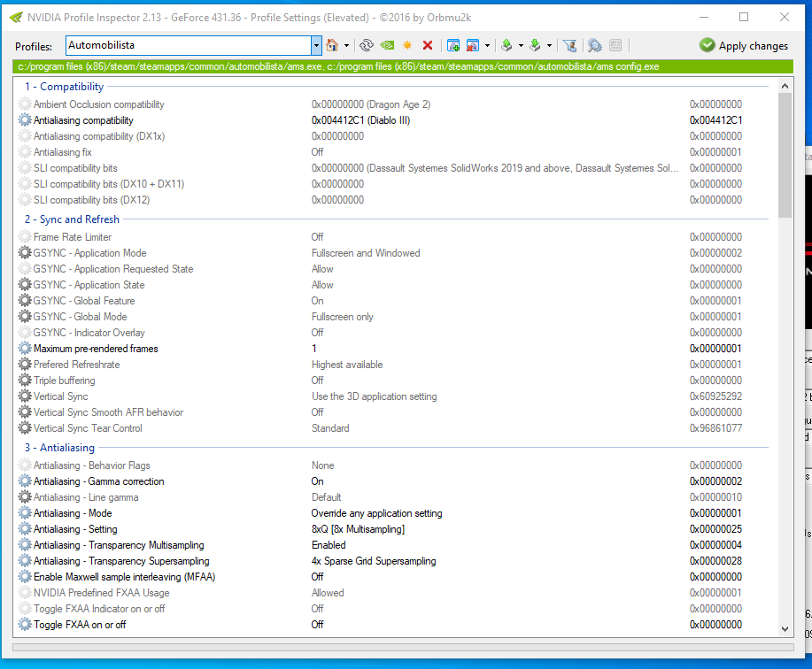The width and height of the screenshot is (812, 669).
Task: Click the scrollbar down arrow
Action: tap(785, 629)
